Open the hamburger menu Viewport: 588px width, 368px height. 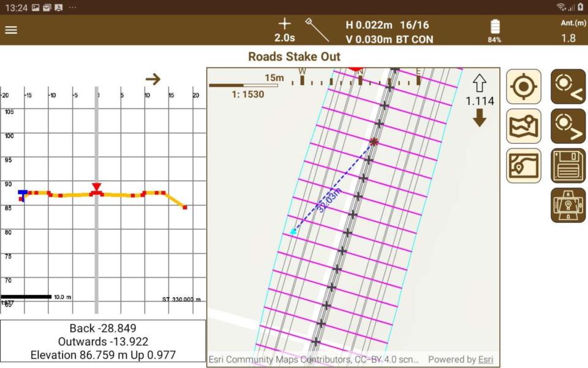pyautogui.click(x=11, y=30)
